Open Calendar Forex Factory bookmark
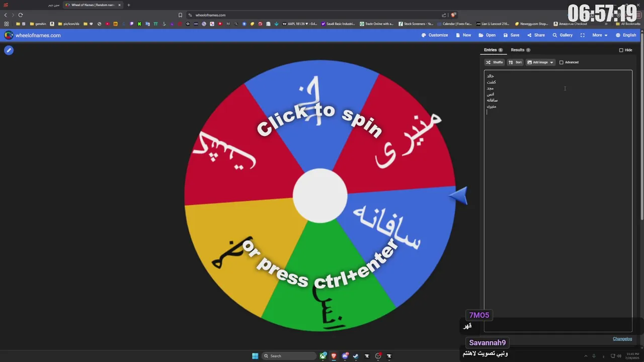Screen dimensions: 644x362 454,24
